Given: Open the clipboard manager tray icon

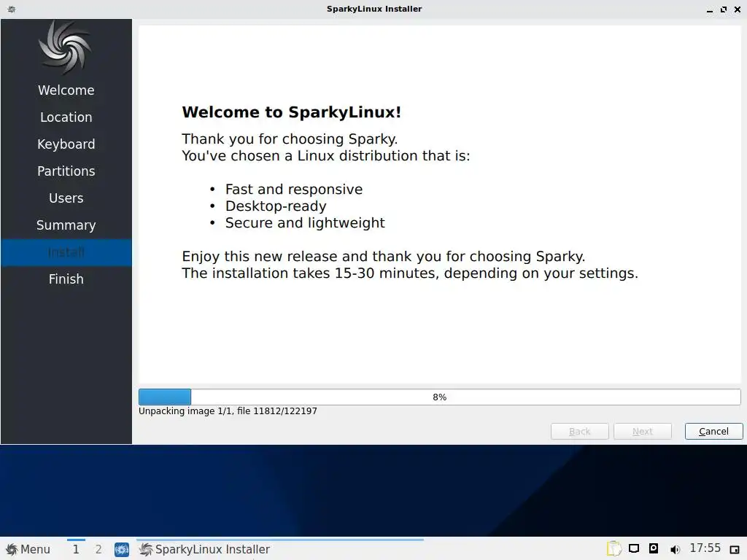Looking at the screenshot, I should pyautogui.click(x=614, y=548).
